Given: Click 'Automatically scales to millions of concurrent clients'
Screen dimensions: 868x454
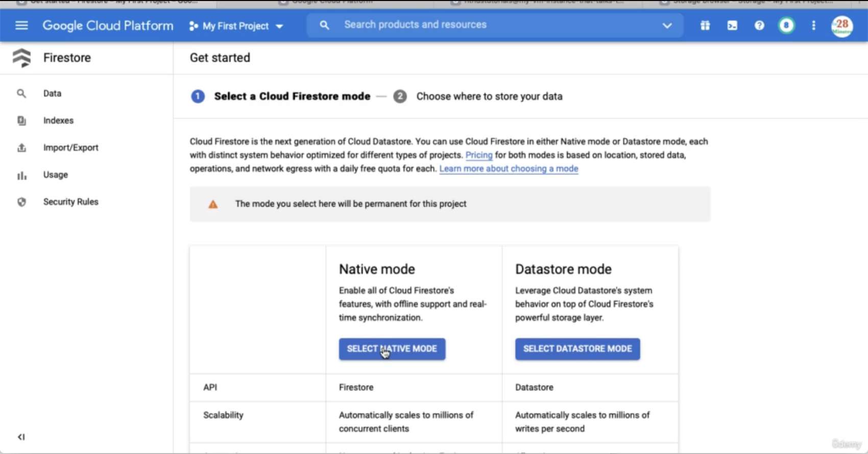Looking at the screenshot, I should click(x=406, y=422).
